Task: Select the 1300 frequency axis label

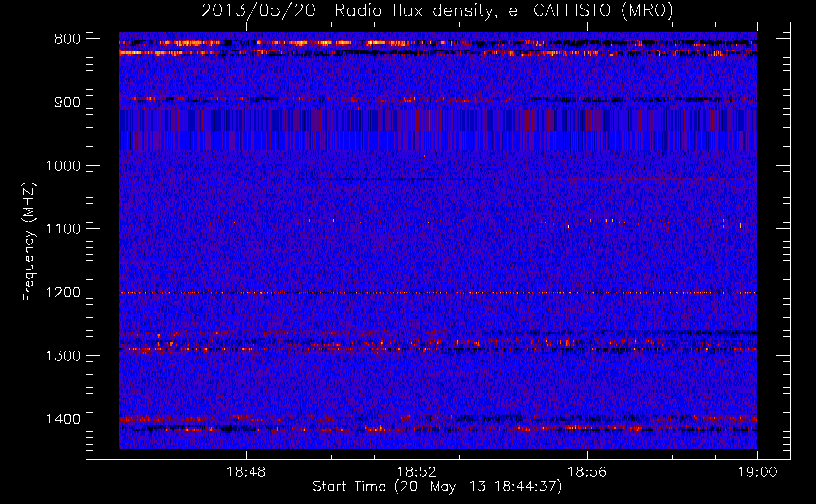Action: (x=63, y=356)
